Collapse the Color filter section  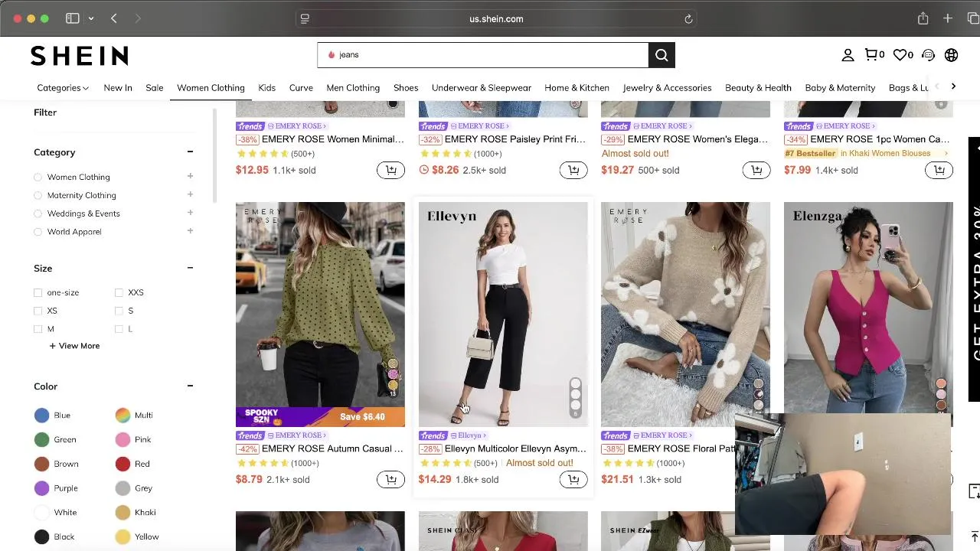[x=190, y=386]
